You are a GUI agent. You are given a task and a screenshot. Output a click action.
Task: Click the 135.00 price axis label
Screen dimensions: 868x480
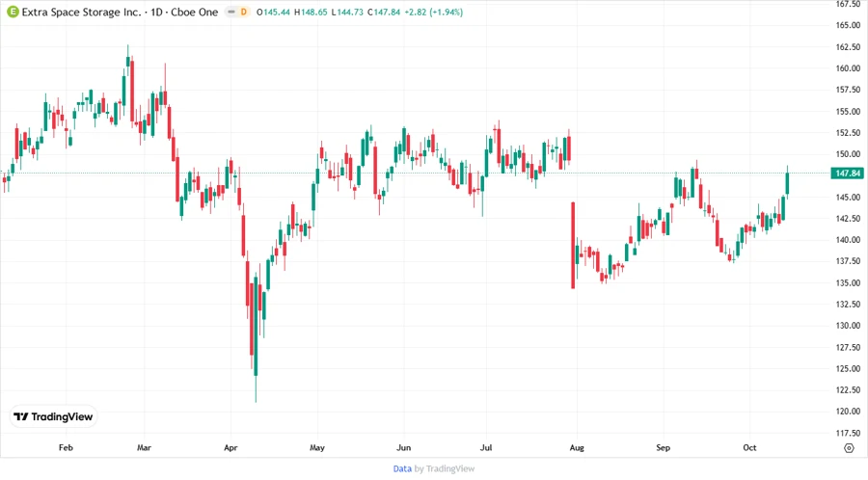point(848,282)
